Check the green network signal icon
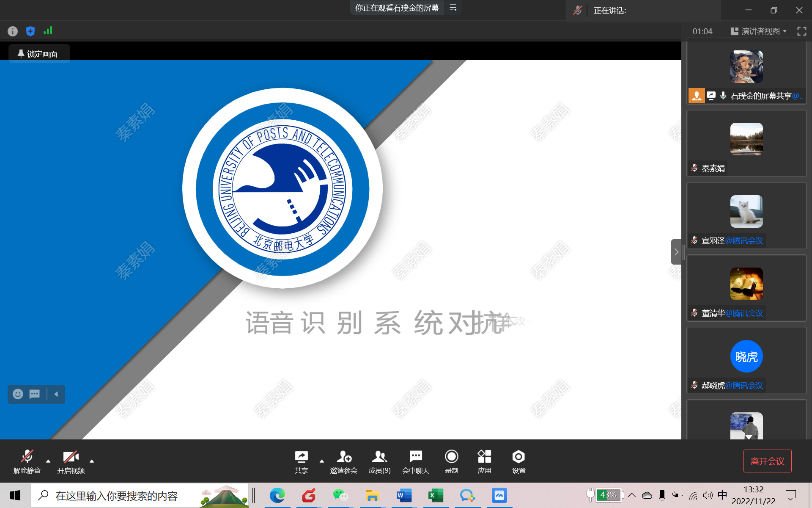 (48, 30)
